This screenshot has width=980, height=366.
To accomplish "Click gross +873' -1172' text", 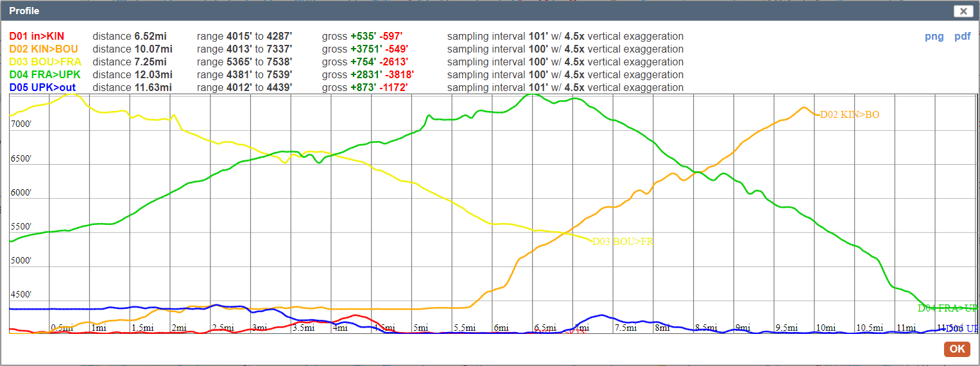I will [365, 88].
